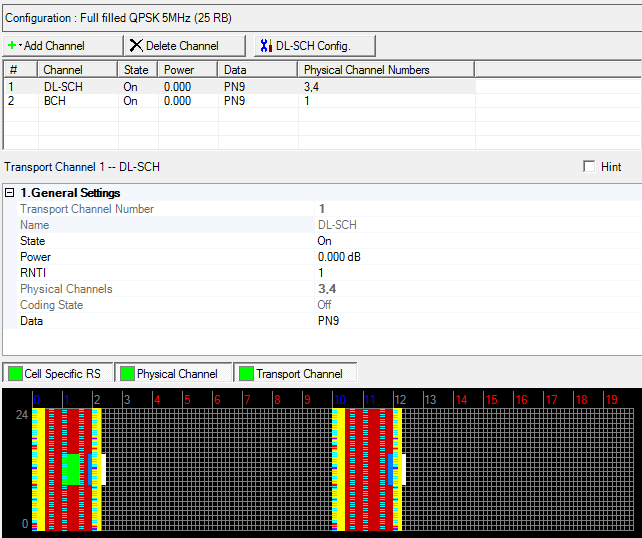Collapse the General Settings section
The height and width of the screenshot is (538, 642).
click(x=10, y=193)
